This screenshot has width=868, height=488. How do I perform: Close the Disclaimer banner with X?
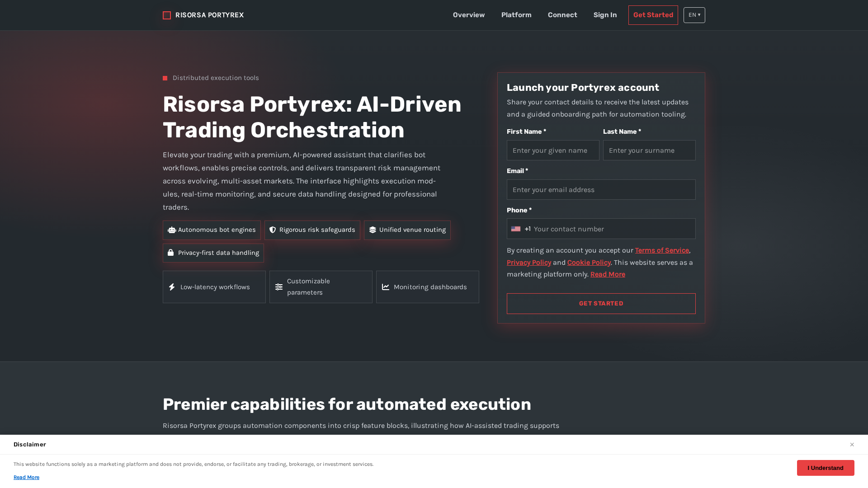pos(852,445)
